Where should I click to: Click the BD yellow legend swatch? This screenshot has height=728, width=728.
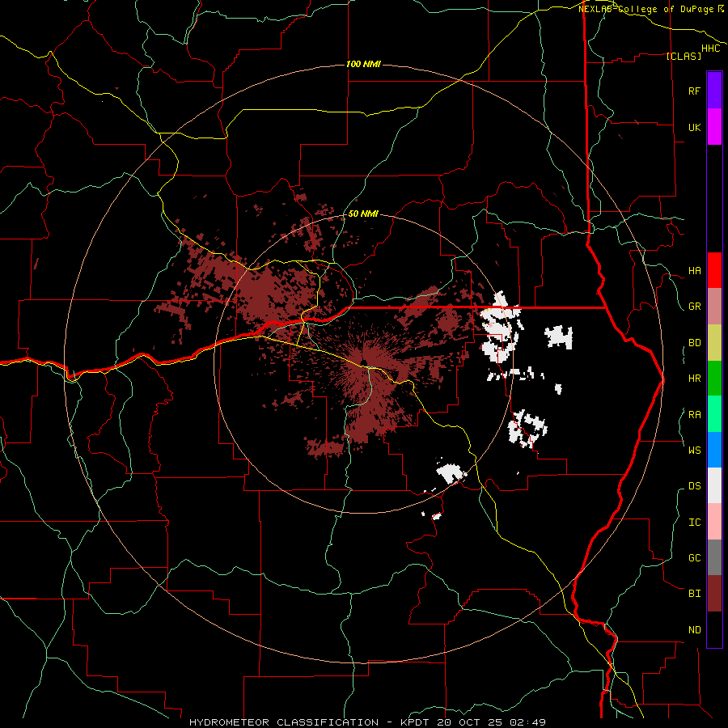[x=714, y=343]
